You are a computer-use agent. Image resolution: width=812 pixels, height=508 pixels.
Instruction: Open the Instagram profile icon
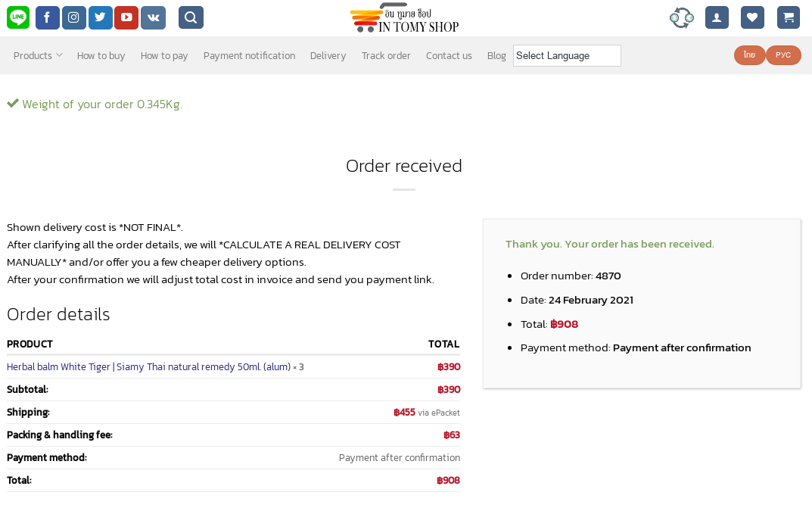pyautogui.click(x=74, y=17)
